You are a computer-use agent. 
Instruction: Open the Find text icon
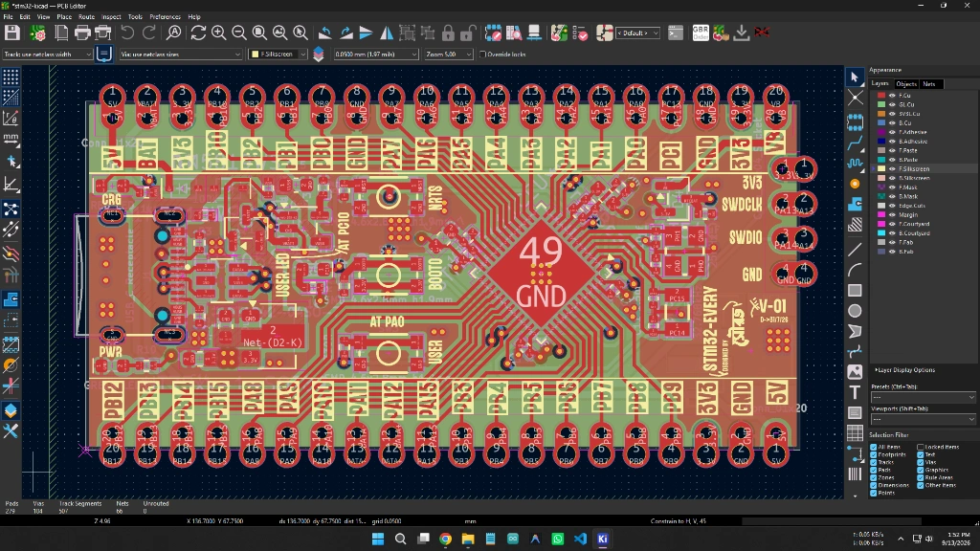(174, 33)
